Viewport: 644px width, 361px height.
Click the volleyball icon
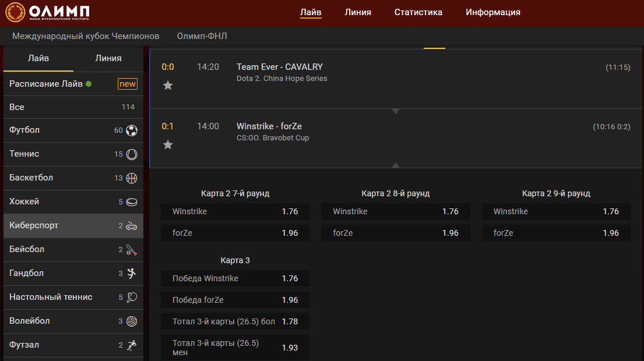coord(132,321)
